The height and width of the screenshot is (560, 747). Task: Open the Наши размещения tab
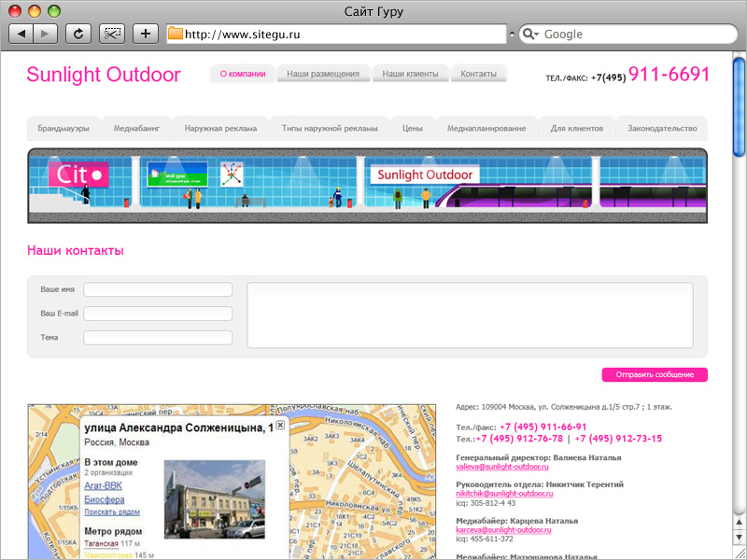(x=323, y=74)
